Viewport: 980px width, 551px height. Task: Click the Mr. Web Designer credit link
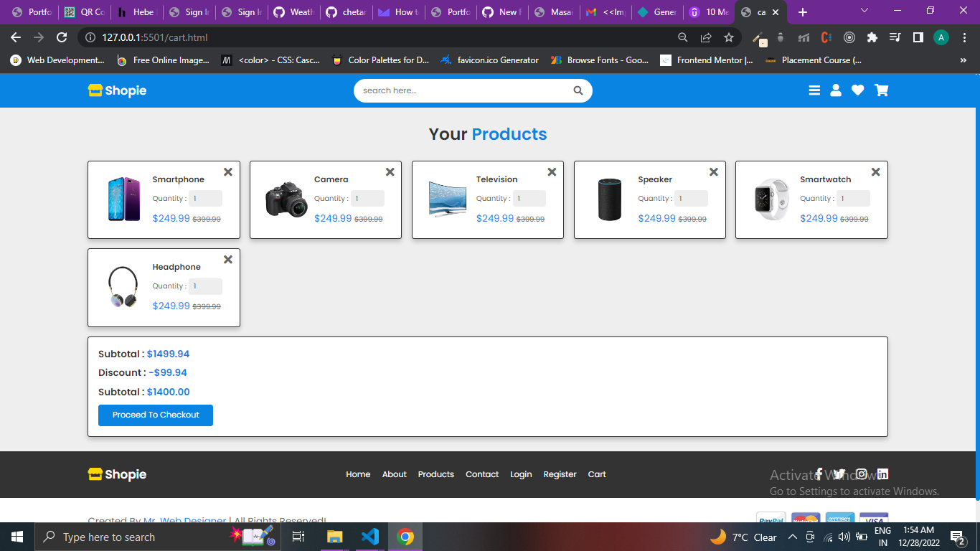[x=184, y=521]
